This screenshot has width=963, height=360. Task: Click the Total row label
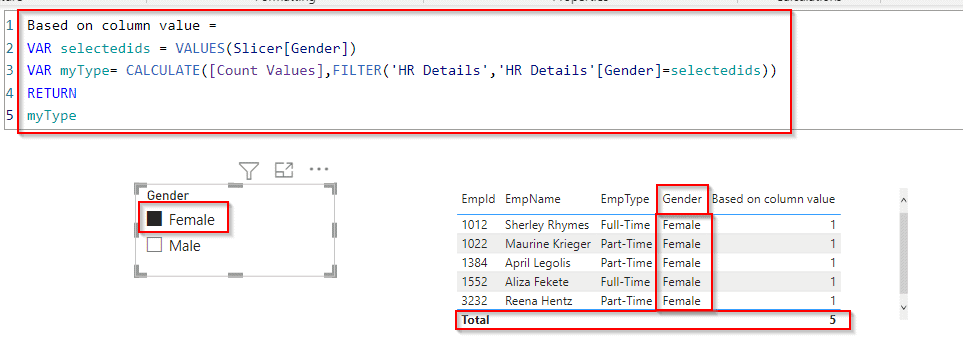click(475, 320)
